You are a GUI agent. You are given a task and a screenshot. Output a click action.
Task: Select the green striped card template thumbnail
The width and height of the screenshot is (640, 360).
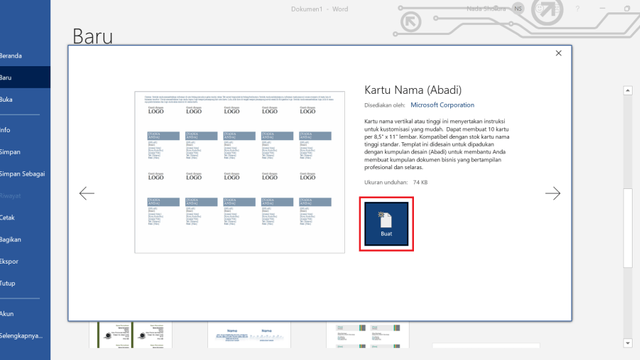coord(368,335)
